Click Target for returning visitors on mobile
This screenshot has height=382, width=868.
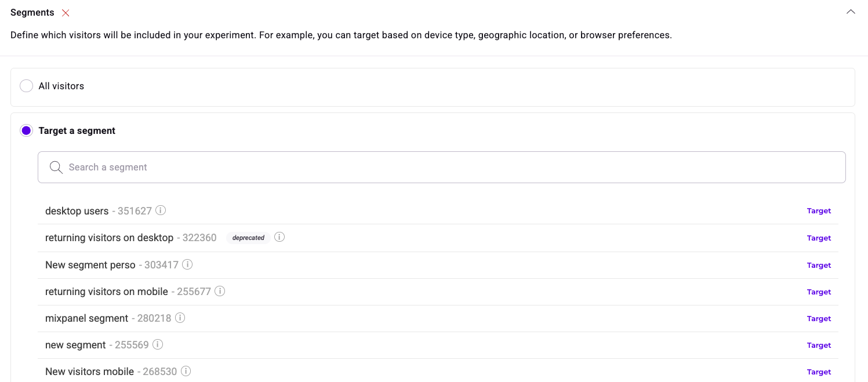click(819, 292)
